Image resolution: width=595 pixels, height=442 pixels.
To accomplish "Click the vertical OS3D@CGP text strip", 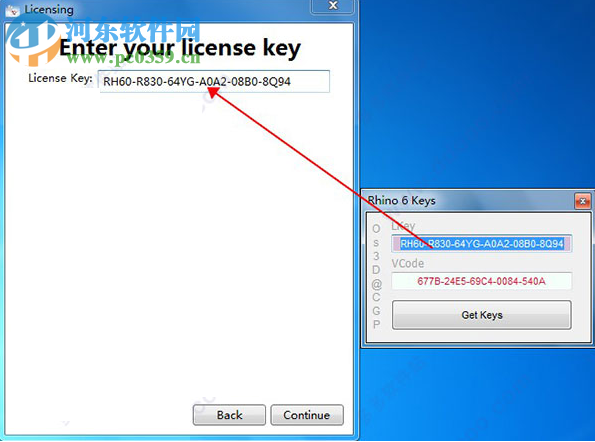I will click(376, 276).
